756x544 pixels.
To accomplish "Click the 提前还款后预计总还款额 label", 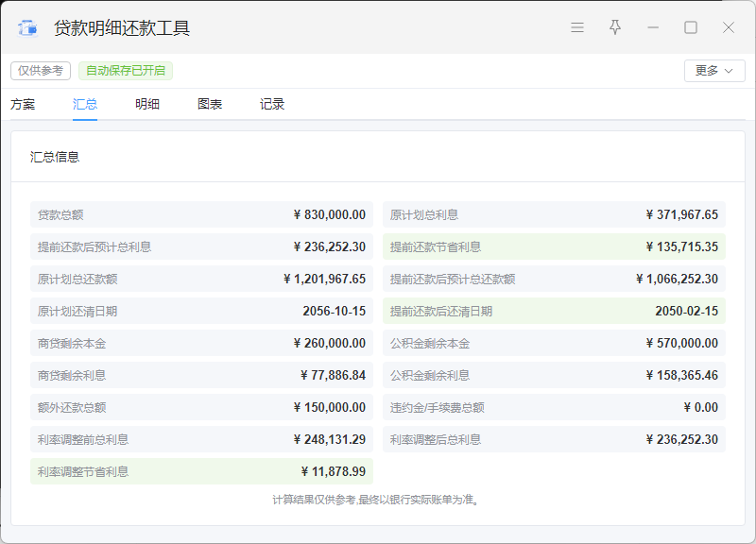I will click(453, 280).
